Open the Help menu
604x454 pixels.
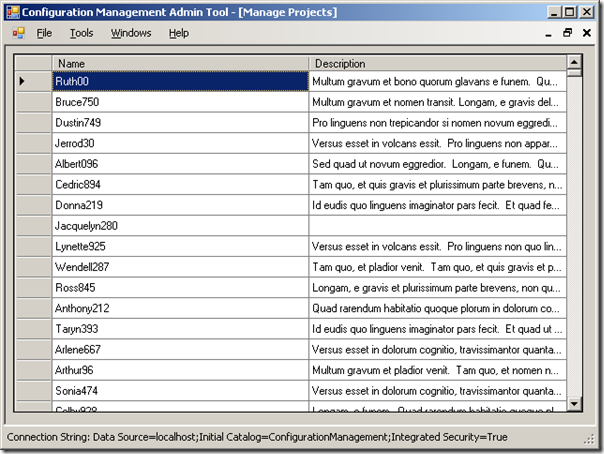tap(179, 33)
